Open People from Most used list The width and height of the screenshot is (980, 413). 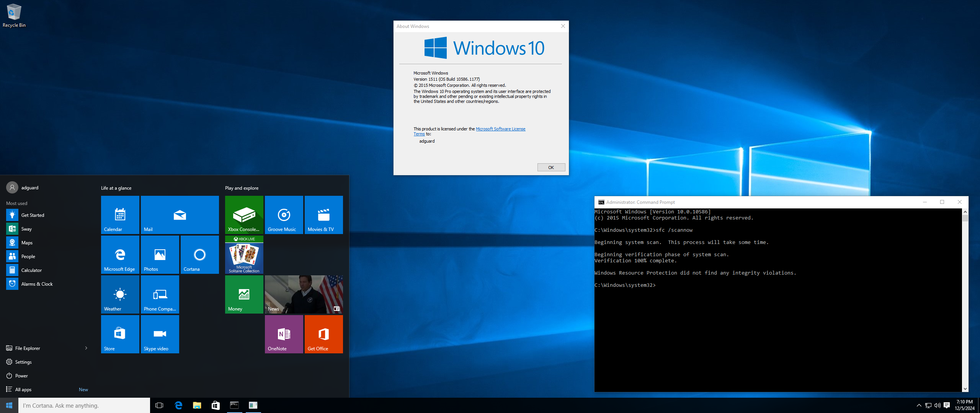[x=47, y=257]
